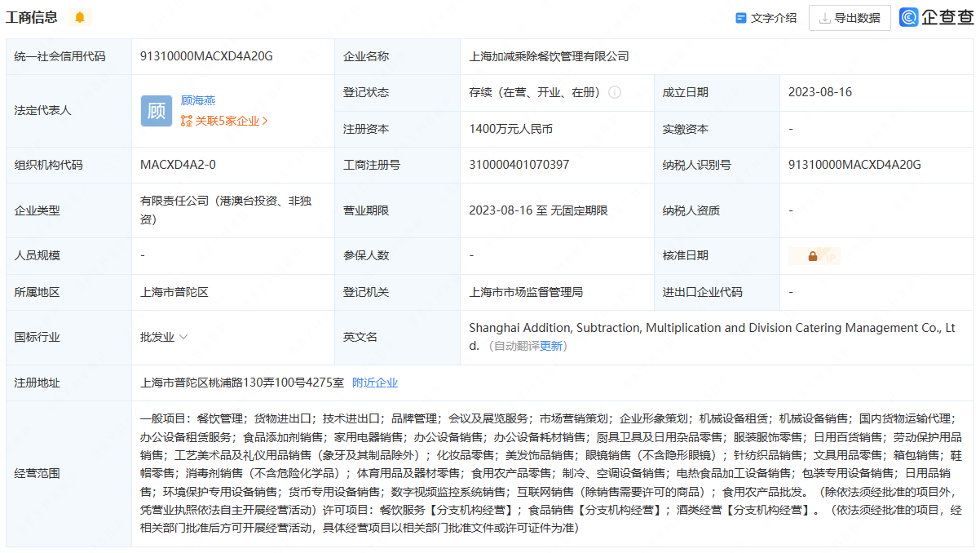The height and width of the screenshot is (553, 980).
Task: Click 更新 in auto-translation note
Action: (x=551, y=346)
